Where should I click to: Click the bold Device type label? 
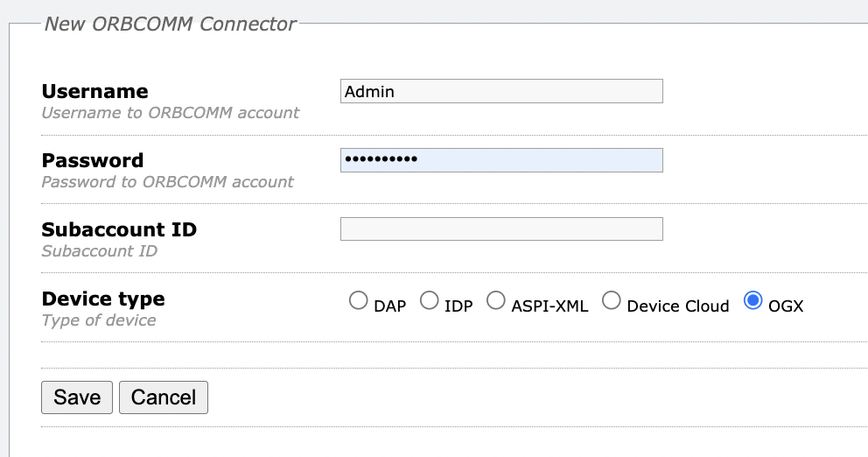pos(103,299)
